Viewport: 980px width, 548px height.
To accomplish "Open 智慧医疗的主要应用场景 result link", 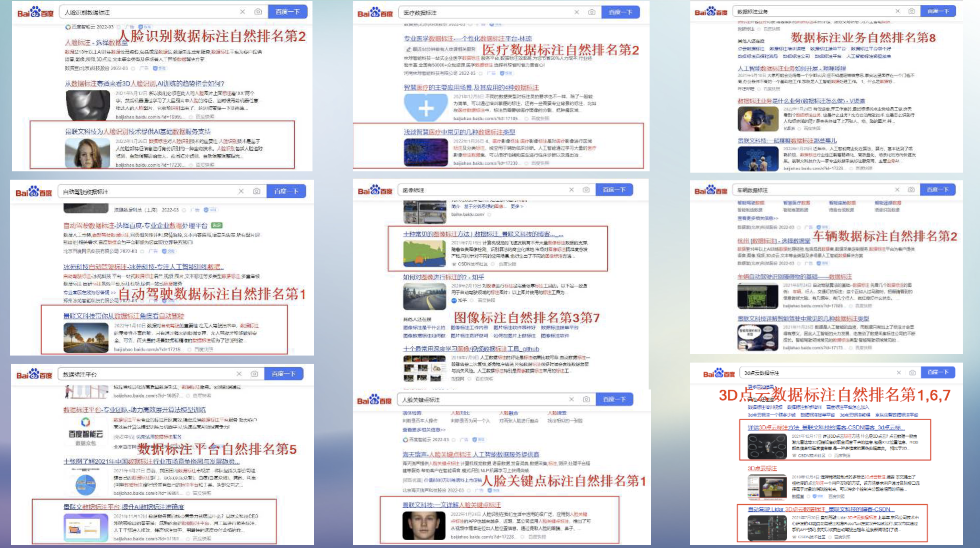I will click(x=471, y=87).
